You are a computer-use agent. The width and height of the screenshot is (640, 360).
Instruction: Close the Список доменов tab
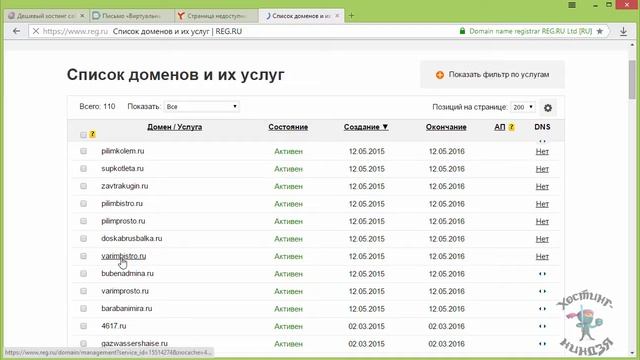[337, 16]
